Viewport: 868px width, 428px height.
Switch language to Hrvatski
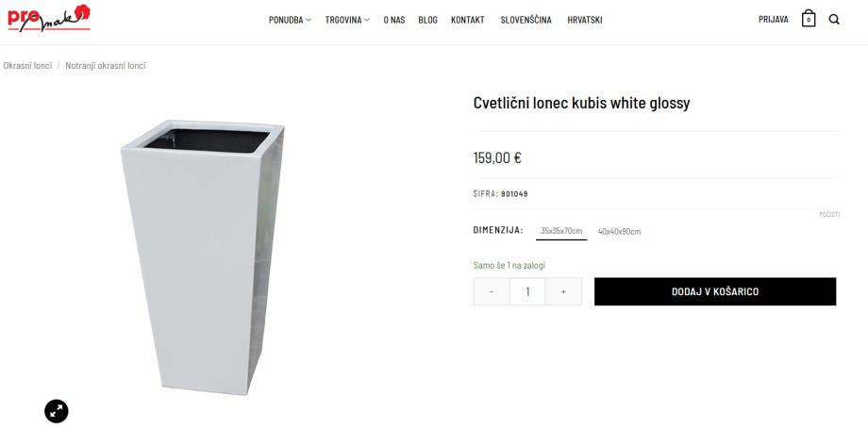585,20
